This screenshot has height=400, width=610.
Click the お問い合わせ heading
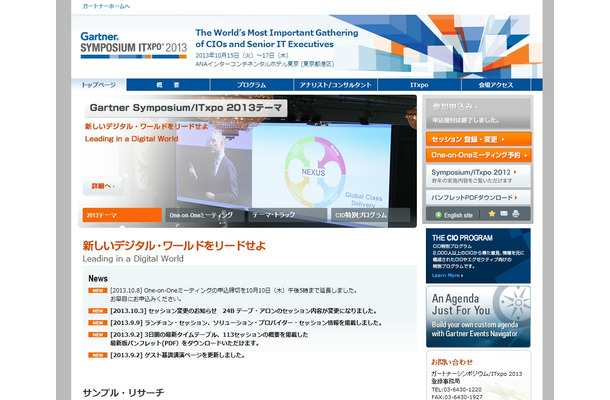(x=452, y=362)
